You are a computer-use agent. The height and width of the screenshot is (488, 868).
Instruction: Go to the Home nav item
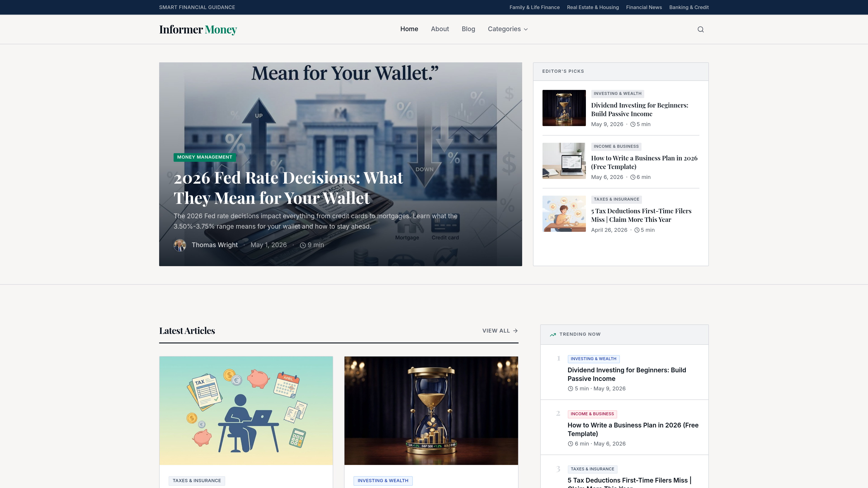coord(409,29)
